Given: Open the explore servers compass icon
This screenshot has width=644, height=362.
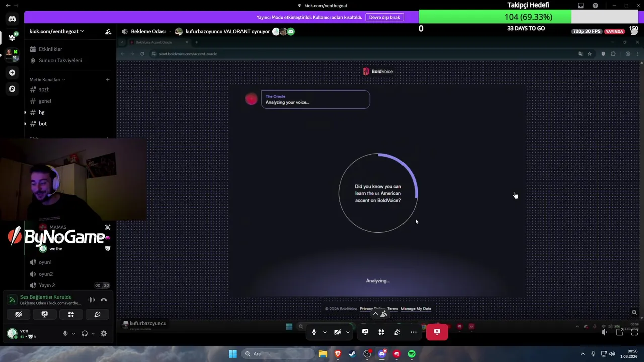Looking at the screenshot, I should [x=12, y=88].
